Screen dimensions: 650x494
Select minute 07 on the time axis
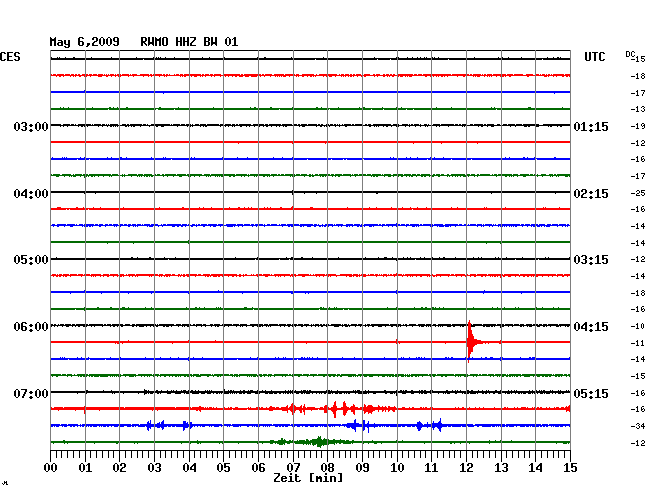(293, 467)
